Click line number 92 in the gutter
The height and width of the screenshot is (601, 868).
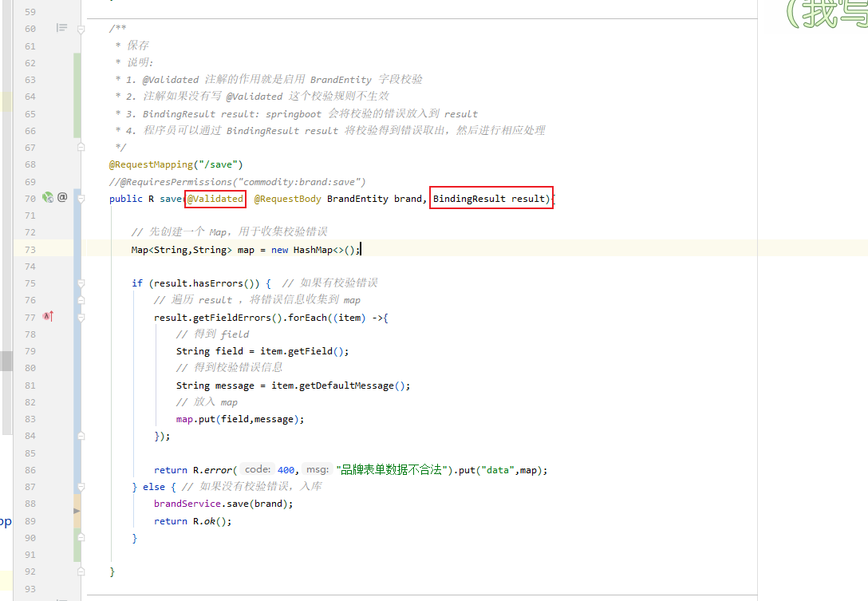30,571
